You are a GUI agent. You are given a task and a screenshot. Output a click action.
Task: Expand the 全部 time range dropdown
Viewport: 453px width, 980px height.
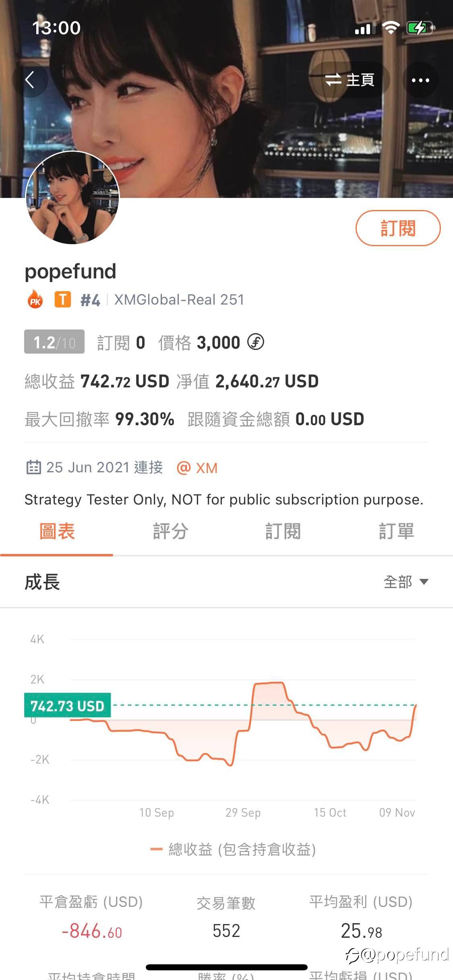406,582
